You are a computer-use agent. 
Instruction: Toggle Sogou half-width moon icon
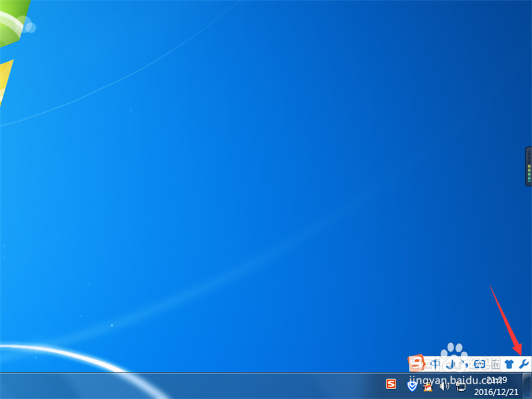click(x=452, y=364)
